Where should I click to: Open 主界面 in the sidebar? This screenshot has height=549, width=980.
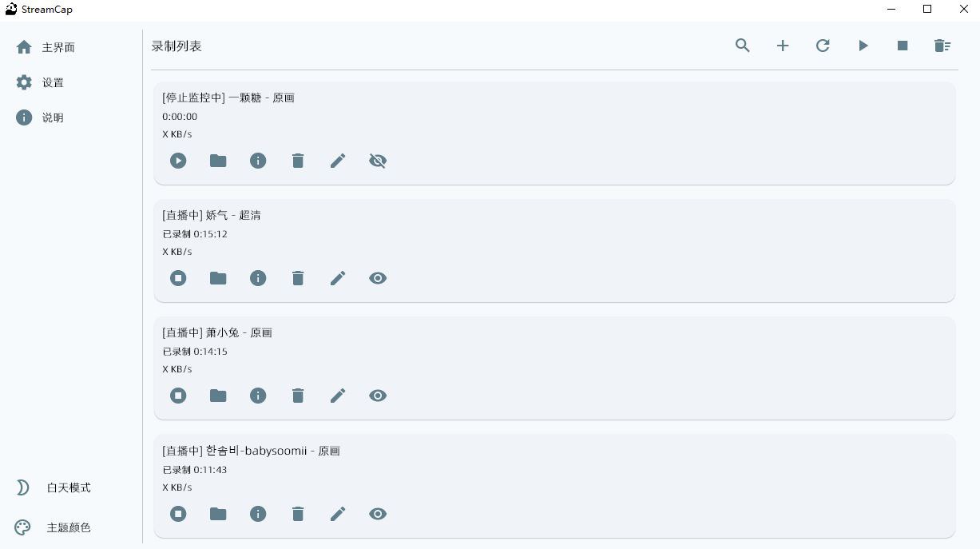click(58, 47)
